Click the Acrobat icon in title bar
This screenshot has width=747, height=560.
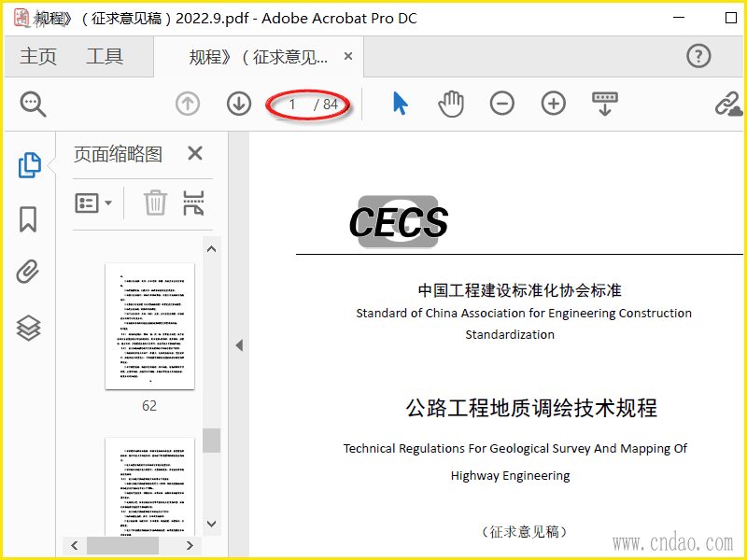21,18
